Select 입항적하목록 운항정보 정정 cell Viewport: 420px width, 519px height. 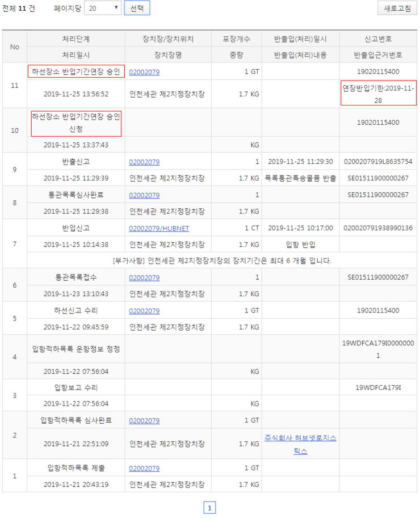tap(76, 349)
